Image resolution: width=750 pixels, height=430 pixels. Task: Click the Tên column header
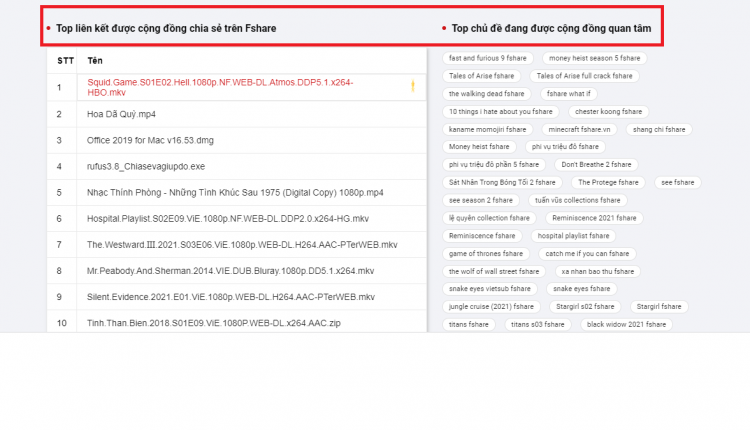pyautogui.click(x=95, y=61)
